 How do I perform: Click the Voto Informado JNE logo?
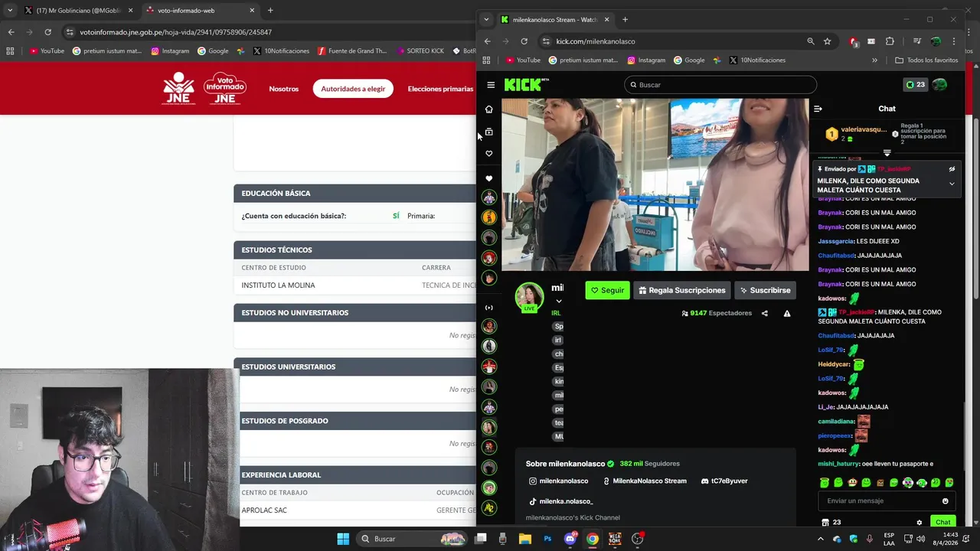point(224,88)
